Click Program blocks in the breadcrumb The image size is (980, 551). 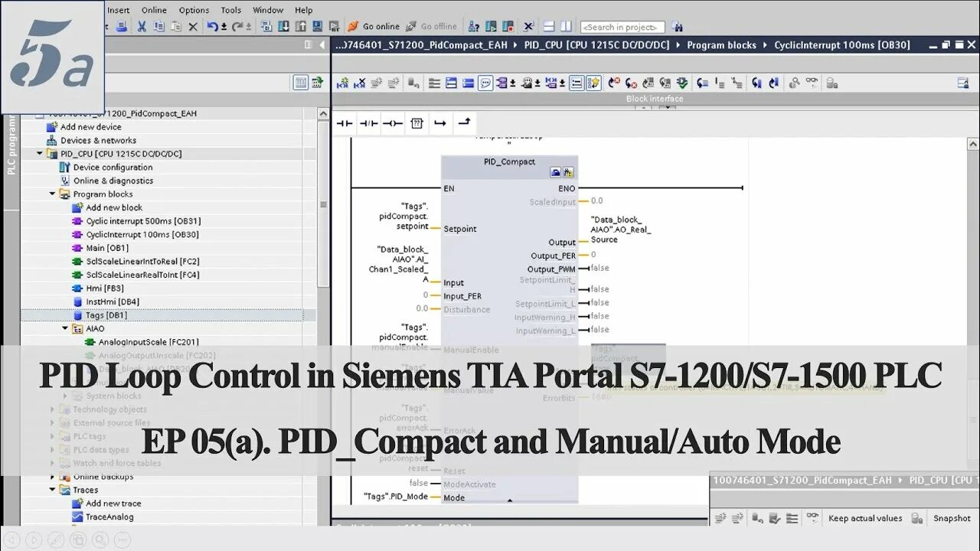(x=721, y=45)
